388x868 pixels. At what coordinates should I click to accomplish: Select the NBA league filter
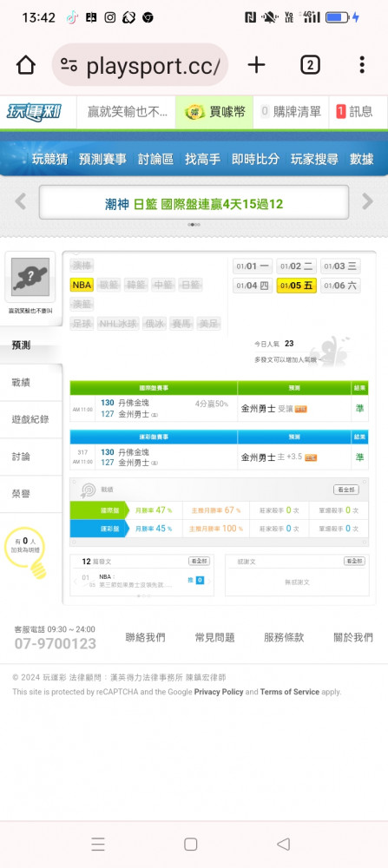tap(82, 285)
